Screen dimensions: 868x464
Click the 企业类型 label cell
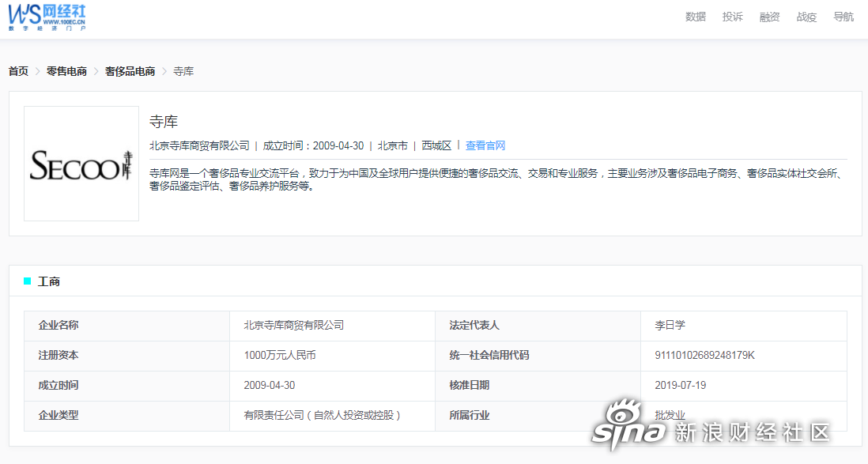126,415
